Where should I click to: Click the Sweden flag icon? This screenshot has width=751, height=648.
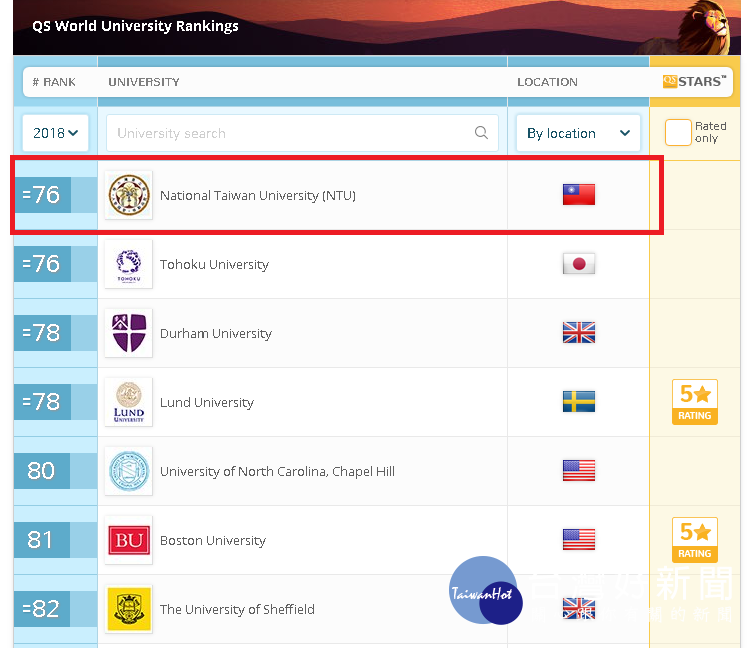coord(579,401)
